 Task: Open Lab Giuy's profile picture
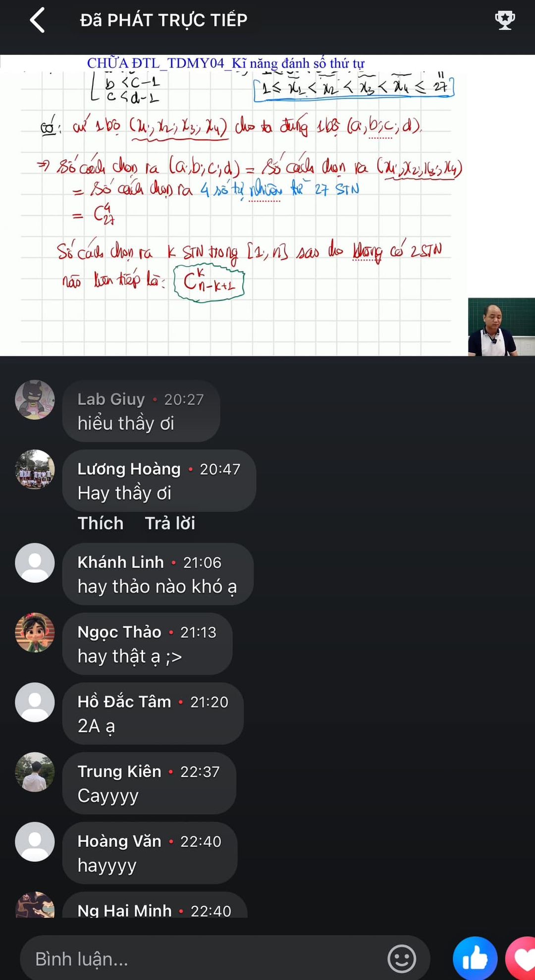coord(35,400)
